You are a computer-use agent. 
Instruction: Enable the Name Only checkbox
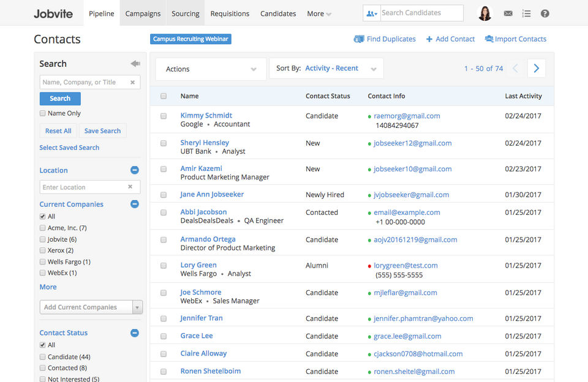(x=43, y=113)
